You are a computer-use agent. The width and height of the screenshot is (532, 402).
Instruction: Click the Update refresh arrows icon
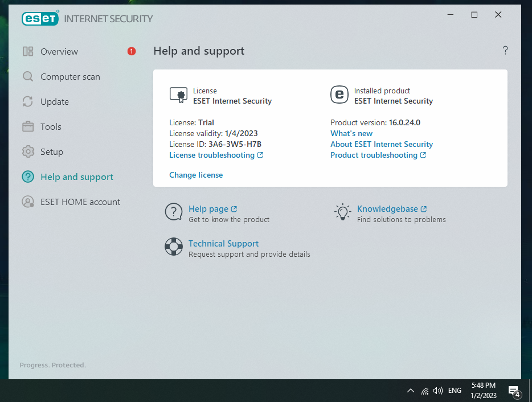28,102
